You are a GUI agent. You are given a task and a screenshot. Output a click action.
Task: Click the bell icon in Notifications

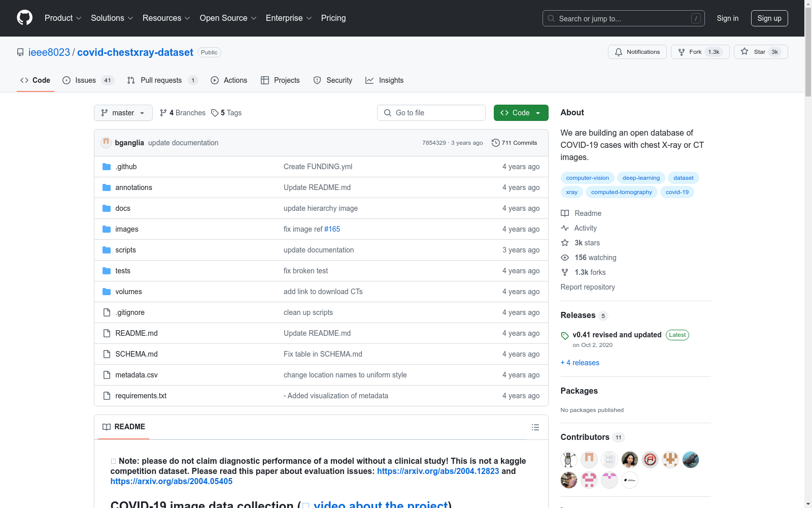[619, 52]
